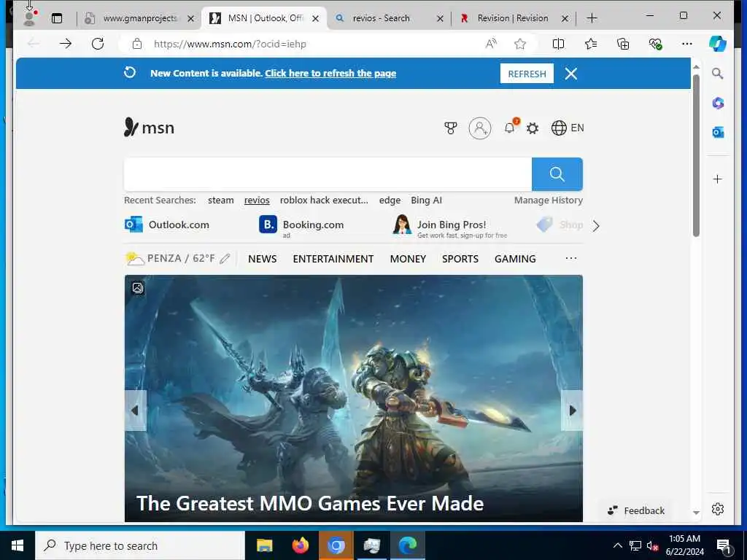
Task: Click here to refresh the page link
Action: pyautogui.click(x=330, y=74)
